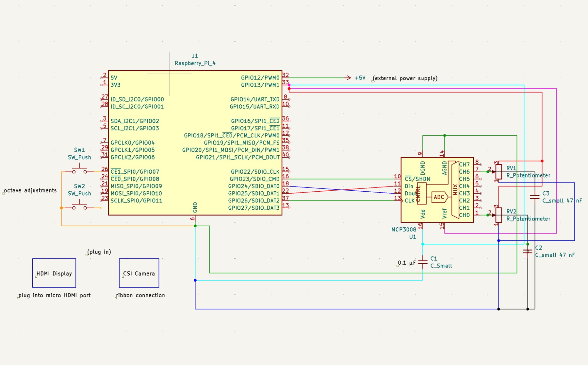
Task: Select the GPIO24/SDIO_DAT0 pin label
Action: (254, 186)
